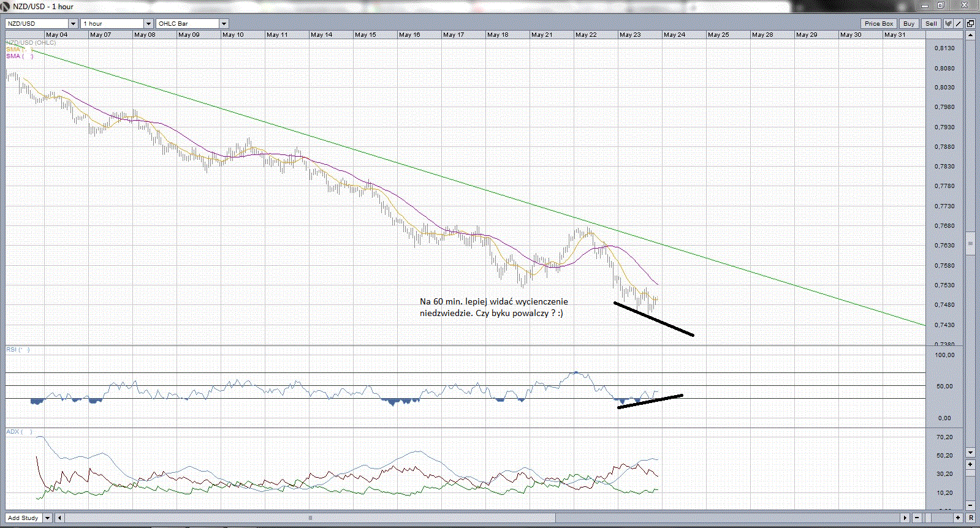
Task: Click the chart bars style icon
Action: click(948, 24)
